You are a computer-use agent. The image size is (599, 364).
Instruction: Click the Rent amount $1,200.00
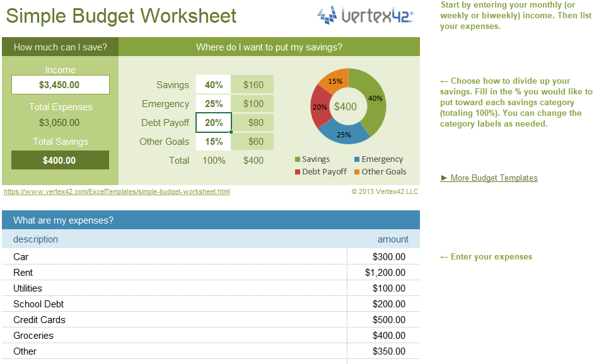(385, 273)
